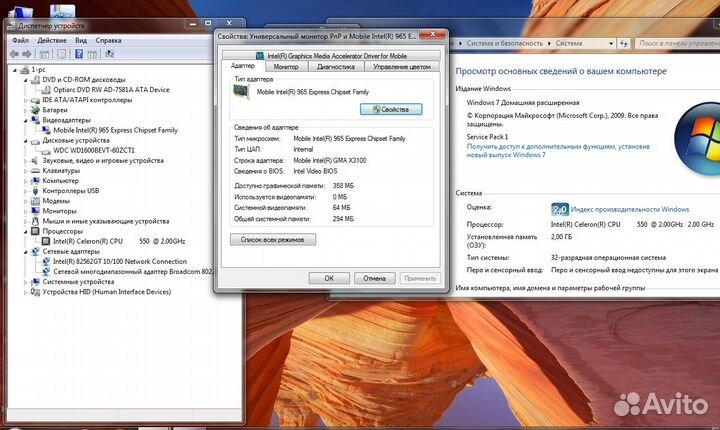Select Мыши и иные указывающие устройства row
720x430 pixels.
coord(106,221)
